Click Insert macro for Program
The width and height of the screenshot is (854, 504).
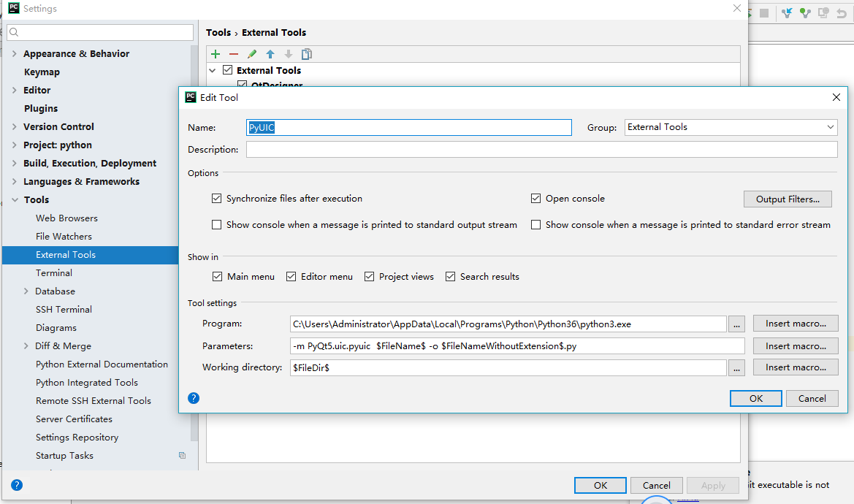(x=796, y=324)
